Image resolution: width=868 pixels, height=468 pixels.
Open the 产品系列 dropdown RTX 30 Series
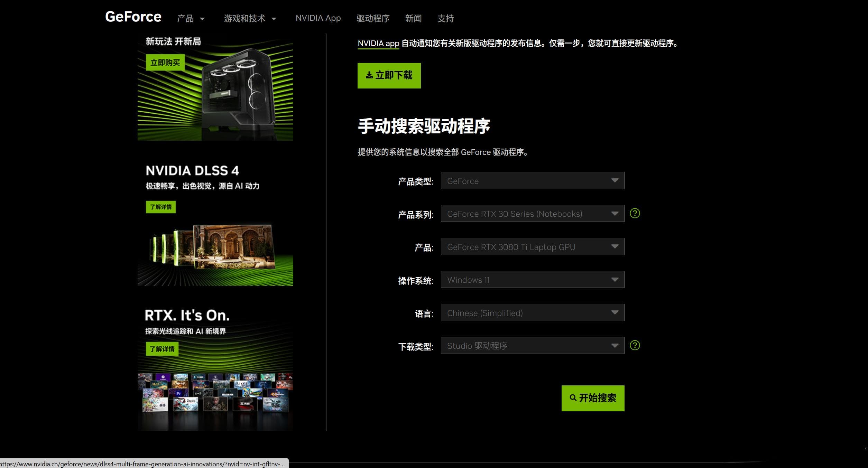coord(533,214)
